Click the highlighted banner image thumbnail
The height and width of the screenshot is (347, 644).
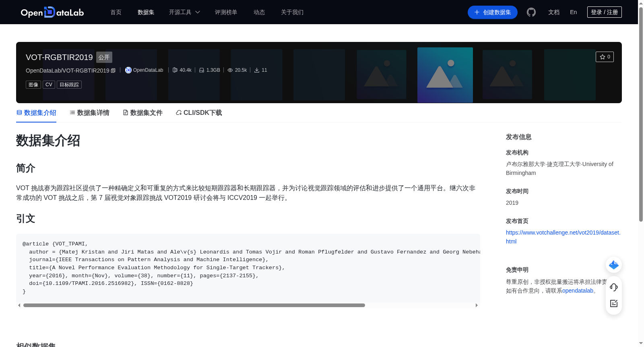coord(445,75)
